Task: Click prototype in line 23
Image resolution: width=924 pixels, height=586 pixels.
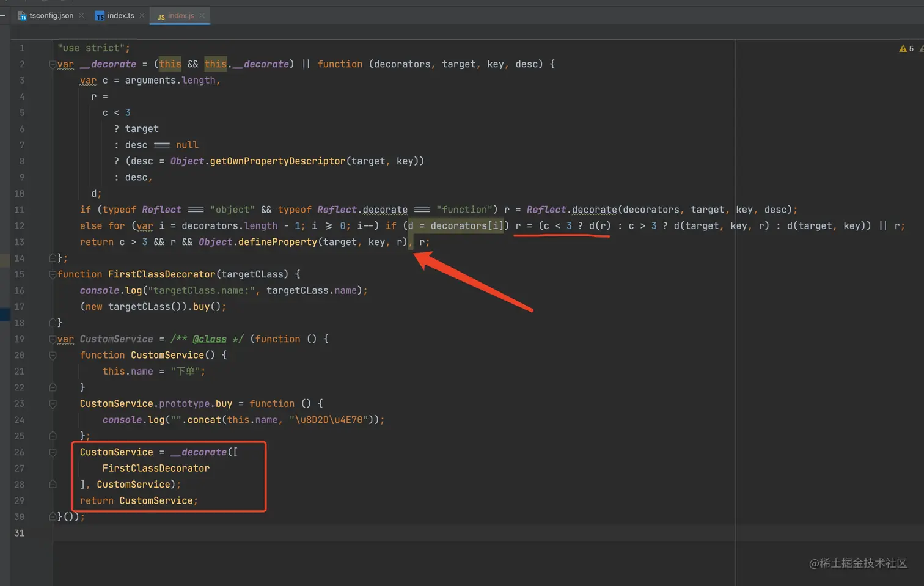Action: coord(184,404)
